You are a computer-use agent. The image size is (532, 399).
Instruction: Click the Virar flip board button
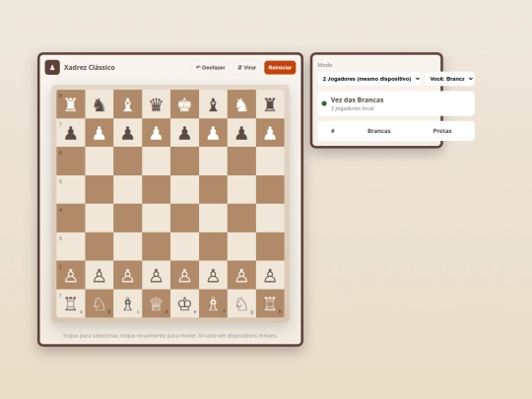246,68
